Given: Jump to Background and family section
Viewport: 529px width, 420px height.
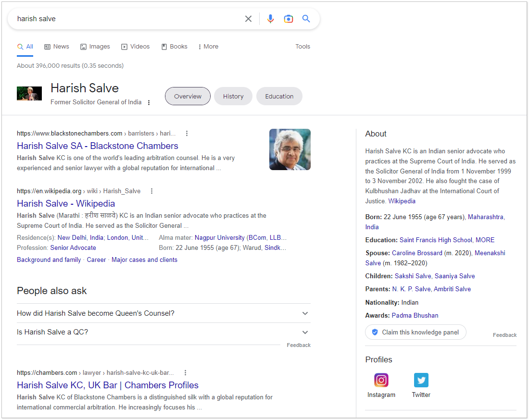Looking at the screenshot, I should [49, 260].
